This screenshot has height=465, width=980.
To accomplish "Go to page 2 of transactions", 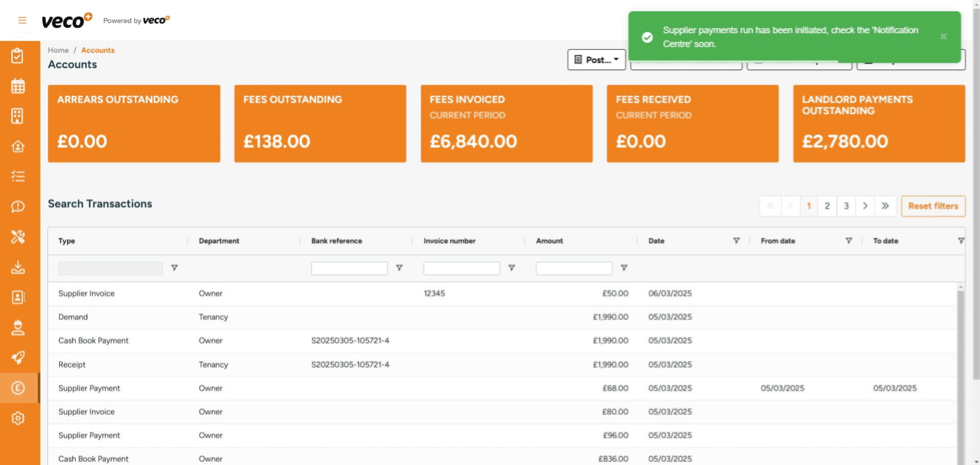I will pos(827,206).
